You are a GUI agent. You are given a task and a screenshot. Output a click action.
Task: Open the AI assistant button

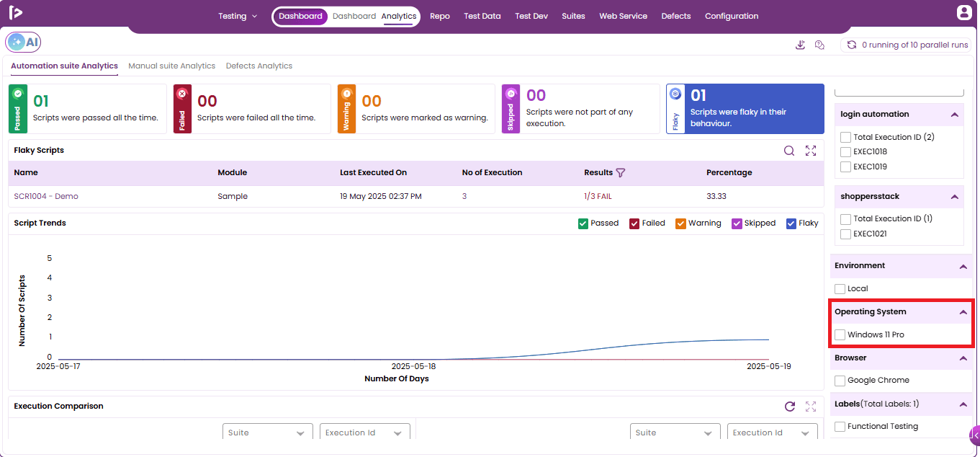click(24, 43)
